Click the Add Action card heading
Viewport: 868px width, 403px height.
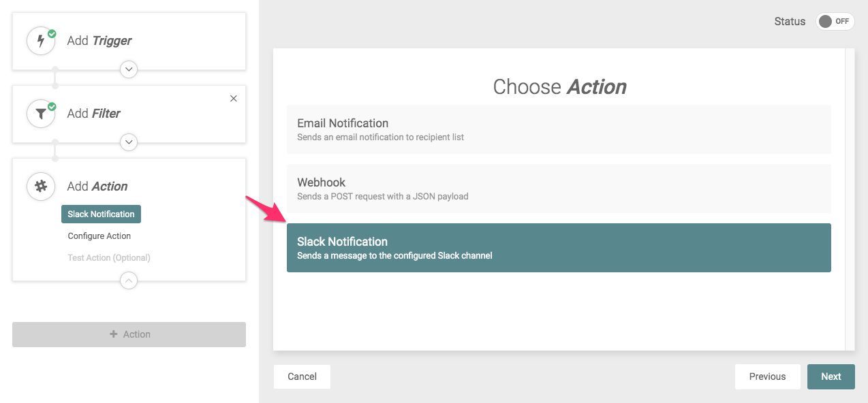[x=97, y=187]
